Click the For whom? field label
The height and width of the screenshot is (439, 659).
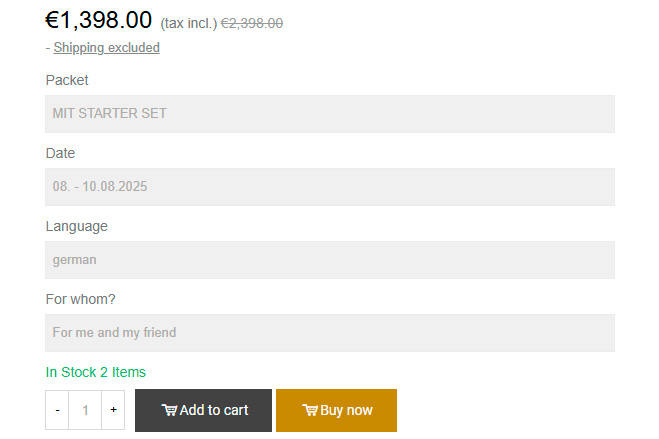coord(80,299)
